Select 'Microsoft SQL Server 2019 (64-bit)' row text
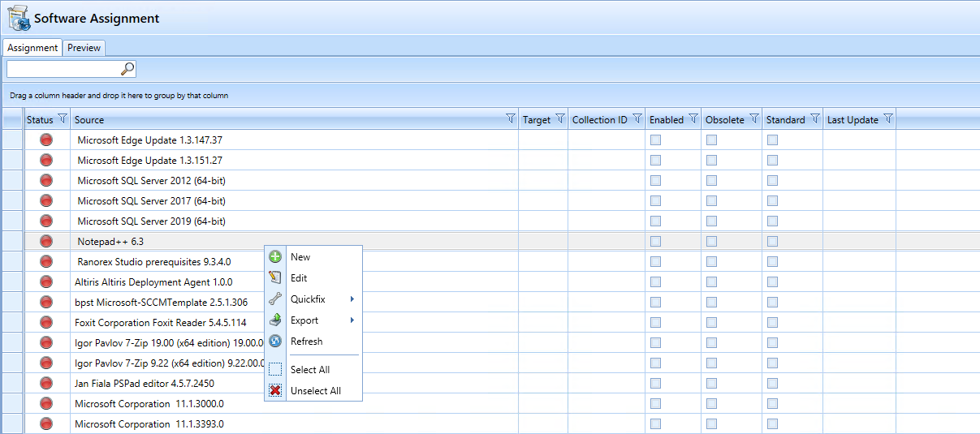This screenshot has height=434, width=980. (152, 221)
